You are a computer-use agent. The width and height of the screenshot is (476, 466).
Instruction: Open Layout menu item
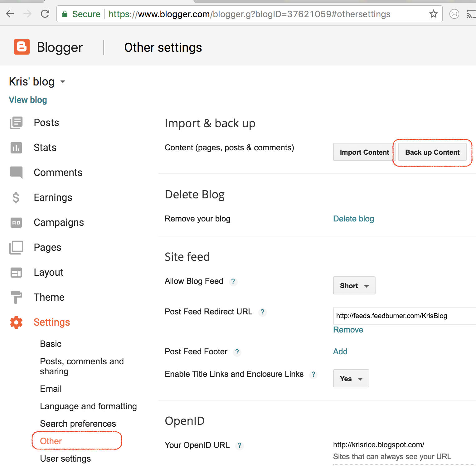48,272
